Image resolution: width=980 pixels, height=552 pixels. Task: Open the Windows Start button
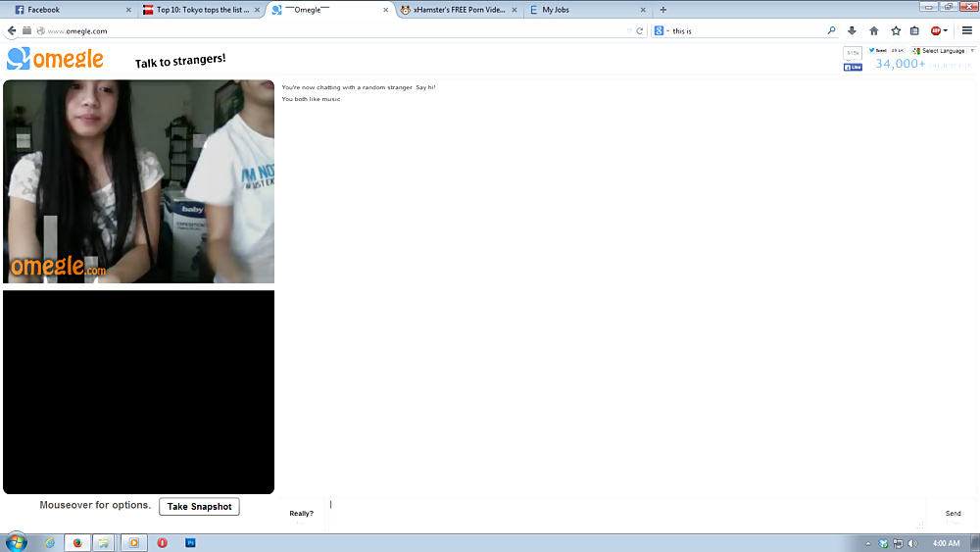[17, 542]
